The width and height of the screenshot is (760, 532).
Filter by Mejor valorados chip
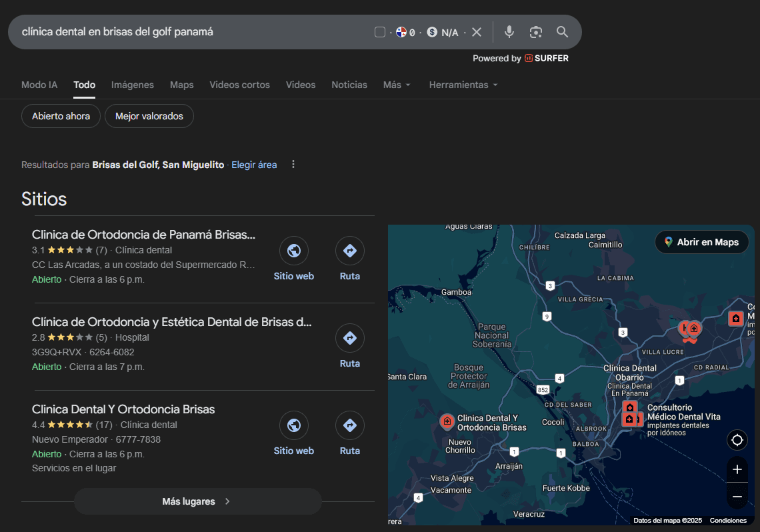(149, 116)
